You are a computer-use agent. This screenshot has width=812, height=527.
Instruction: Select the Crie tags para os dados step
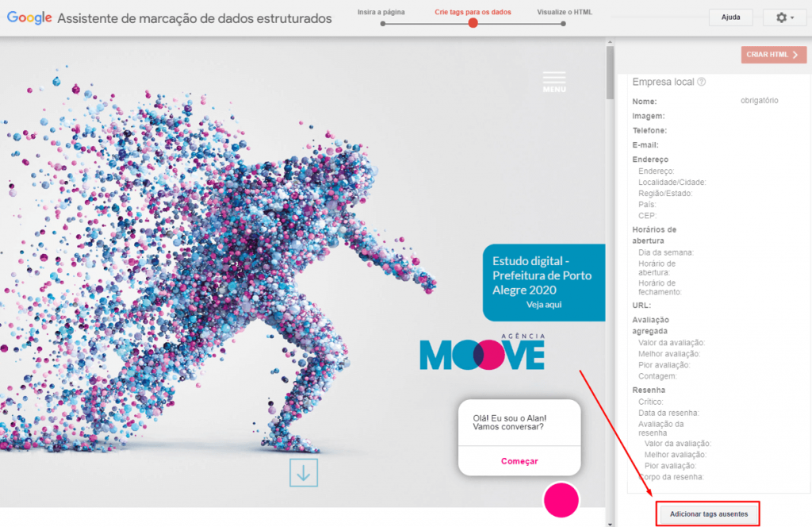(x=473, y=12)
